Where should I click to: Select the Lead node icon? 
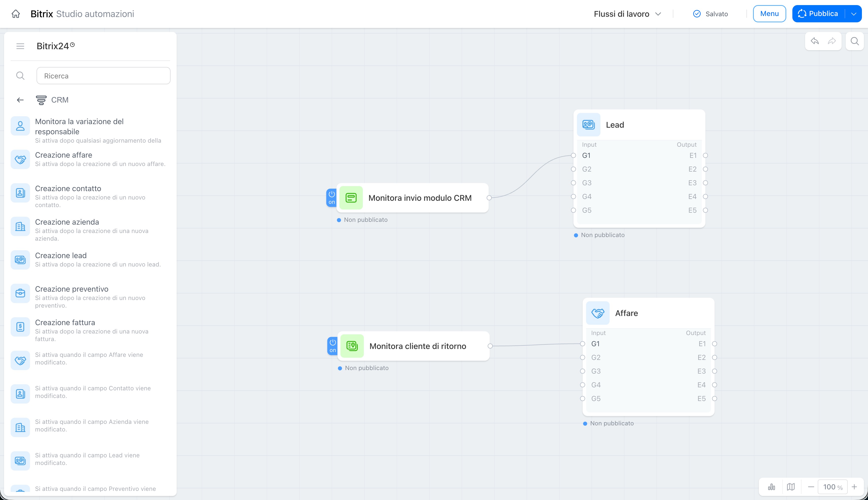tap(589, 125)
